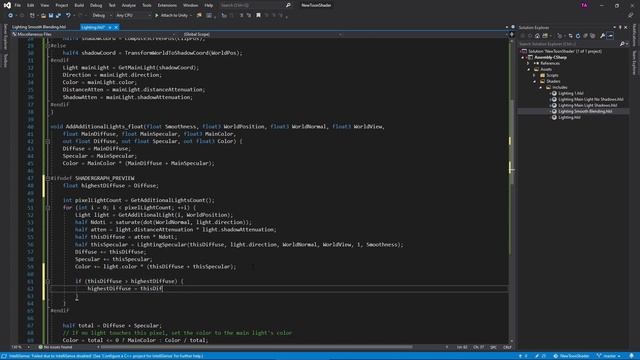Viewport: 640px width, 360px height.
Task: Pin the Lighting.hlsl tab
Action: point(110,27)
